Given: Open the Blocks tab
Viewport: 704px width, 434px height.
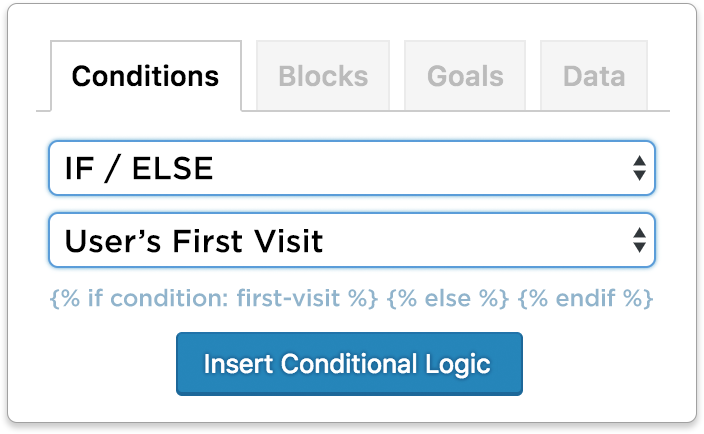Looking at the screenshot, I should click(323, 75).
